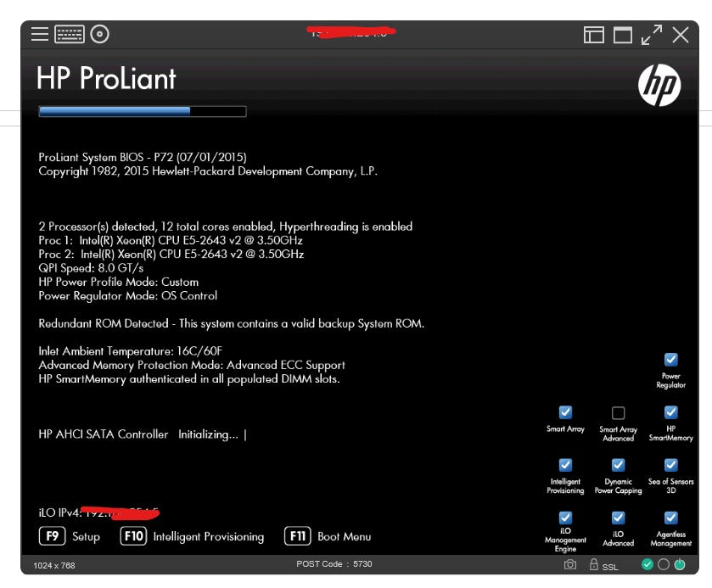Close the remote console window

(681, 35)
